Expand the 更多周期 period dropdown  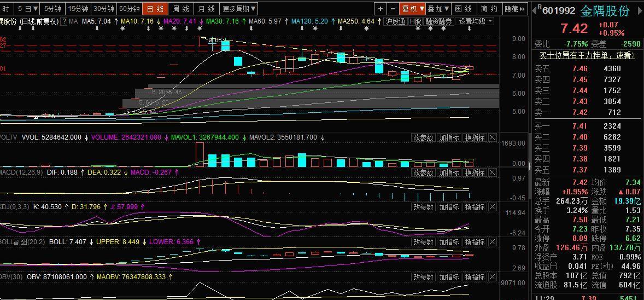point(239,9)
